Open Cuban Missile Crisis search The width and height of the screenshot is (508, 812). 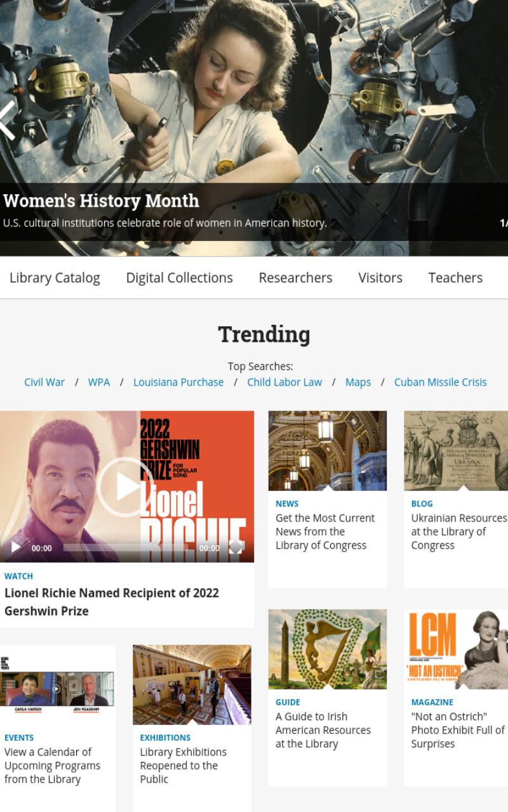coord(441,382)
